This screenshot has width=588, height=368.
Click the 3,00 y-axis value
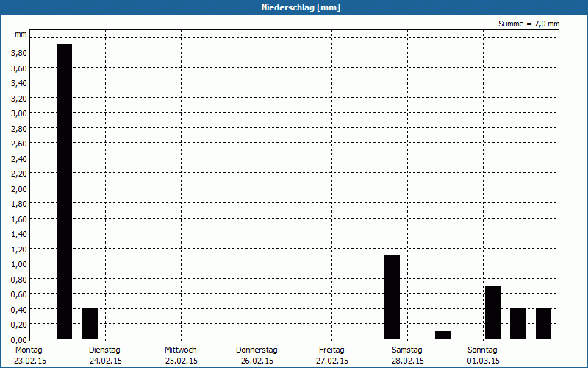pyautogui.click(x=19, y=113)
